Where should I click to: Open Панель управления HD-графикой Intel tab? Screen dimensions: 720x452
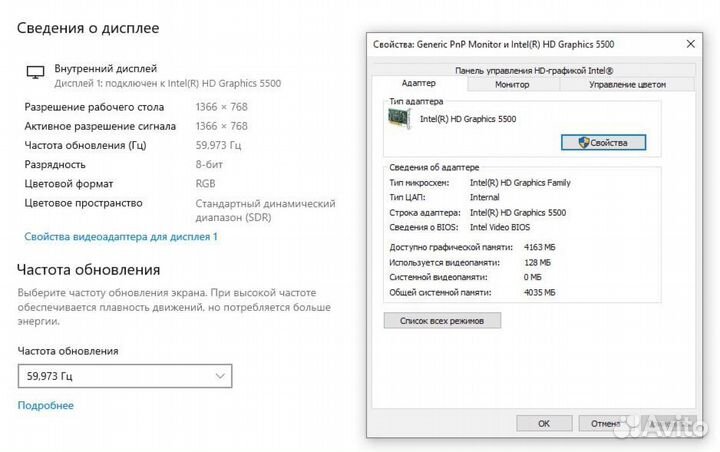[x=534, y=70]
